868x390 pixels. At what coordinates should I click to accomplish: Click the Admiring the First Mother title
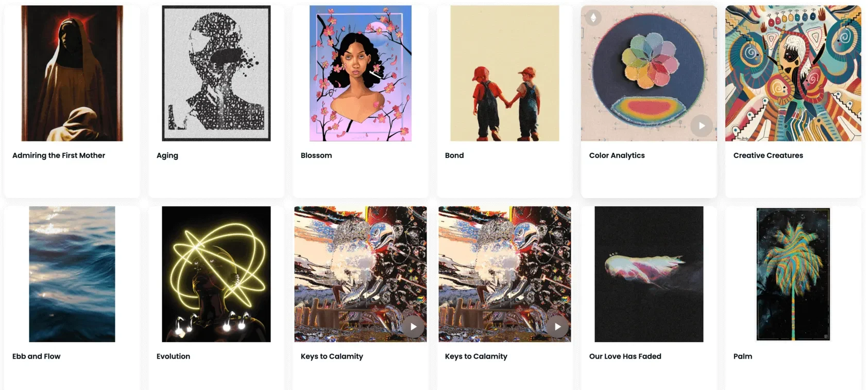point(59,155)
